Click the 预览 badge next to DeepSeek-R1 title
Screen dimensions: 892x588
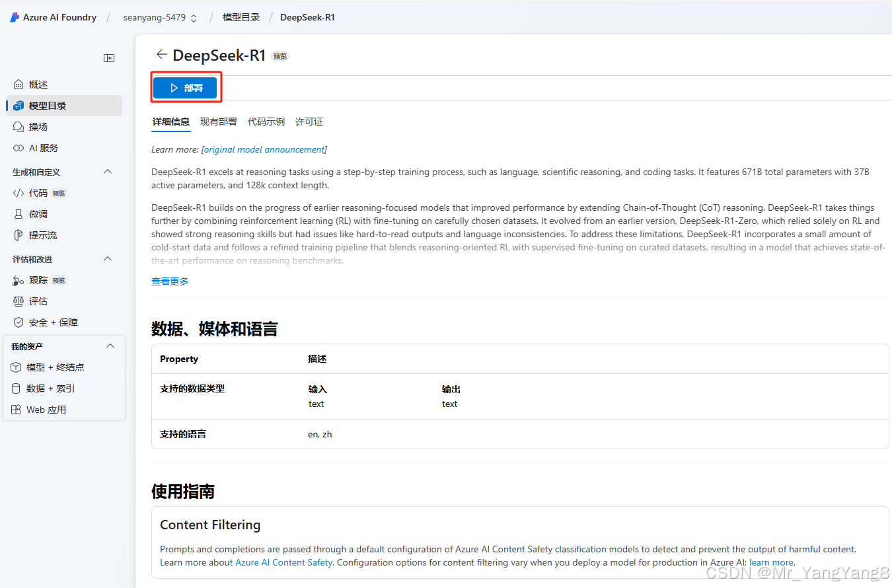click(280, 57)
